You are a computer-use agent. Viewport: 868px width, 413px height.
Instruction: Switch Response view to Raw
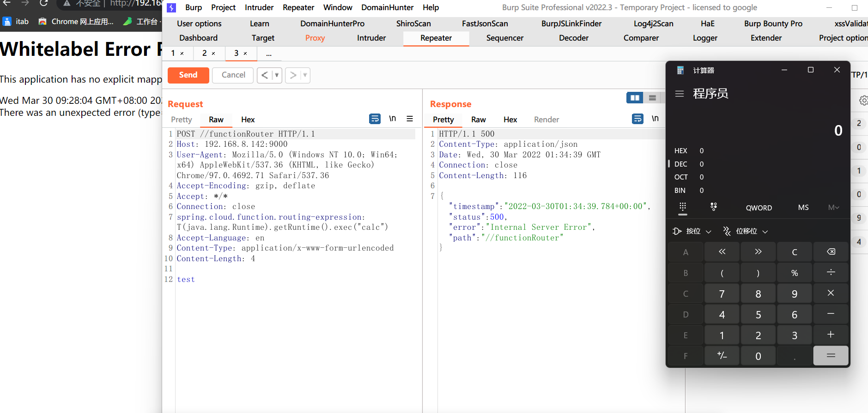click(x=478, y=120)
